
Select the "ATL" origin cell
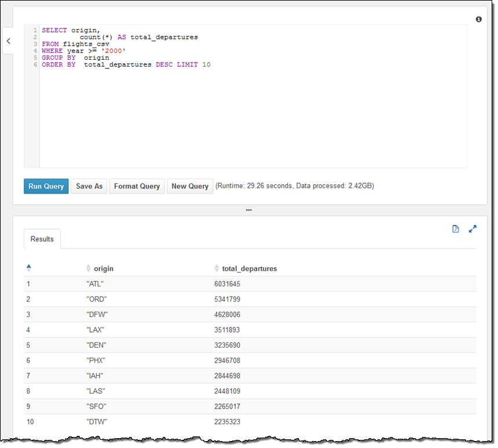(x=94, y=284)
